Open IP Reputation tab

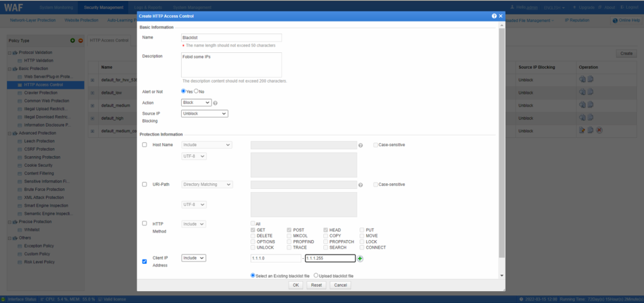tap(577, 20)
